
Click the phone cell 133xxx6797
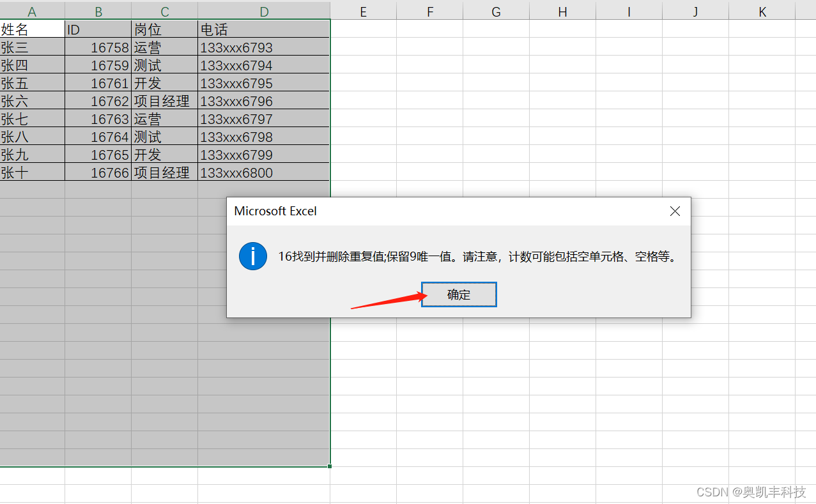point(264,119)
